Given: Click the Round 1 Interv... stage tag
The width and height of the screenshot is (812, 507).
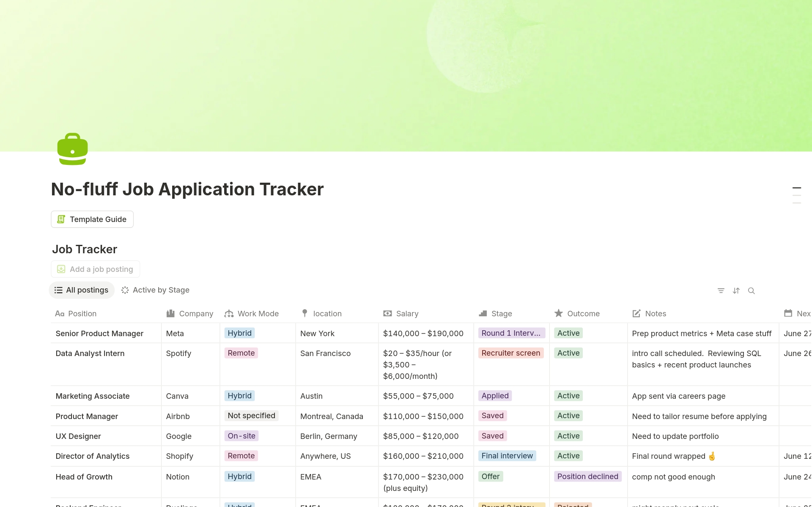Looking at the screenshot, I should 511,333.
